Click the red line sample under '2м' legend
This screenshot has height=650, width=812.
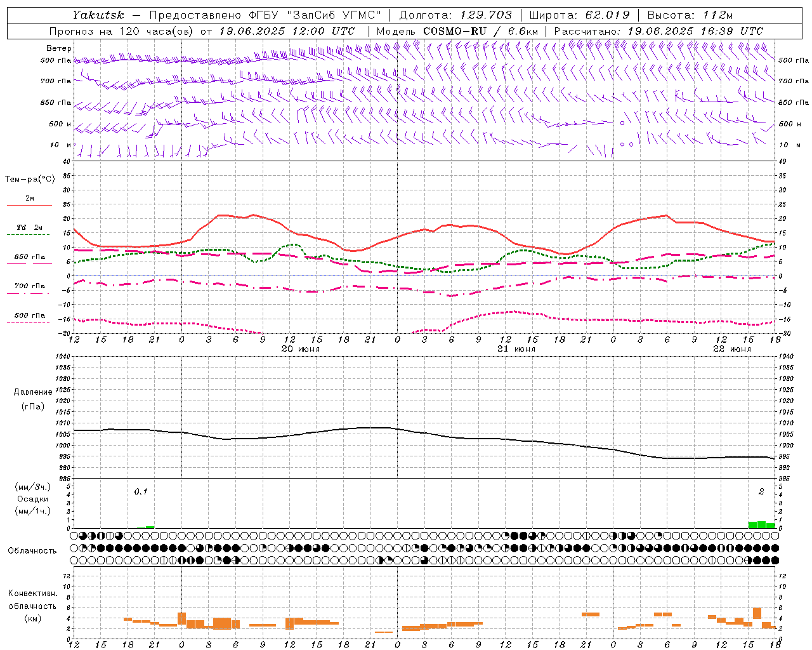[29, 206]
